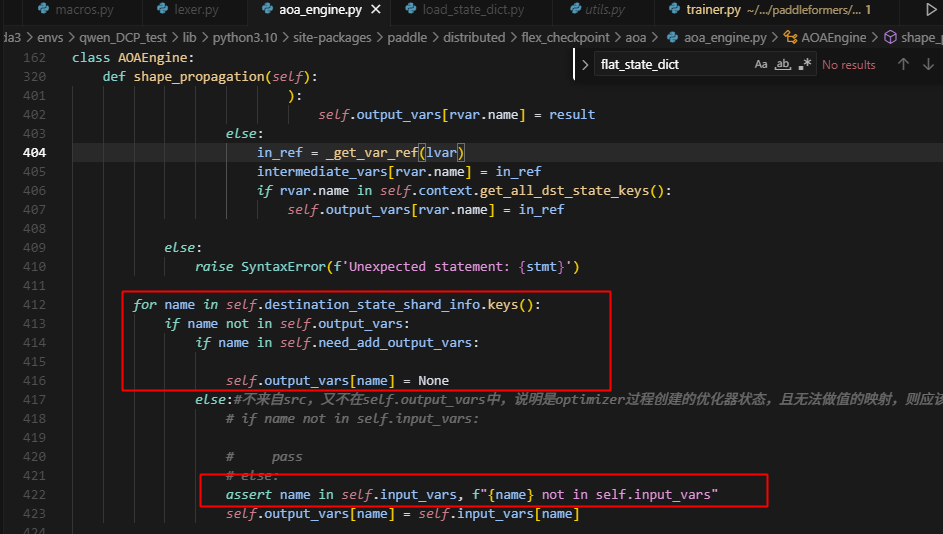Expand the Toggle Replace chevron in find

point(585,65)
